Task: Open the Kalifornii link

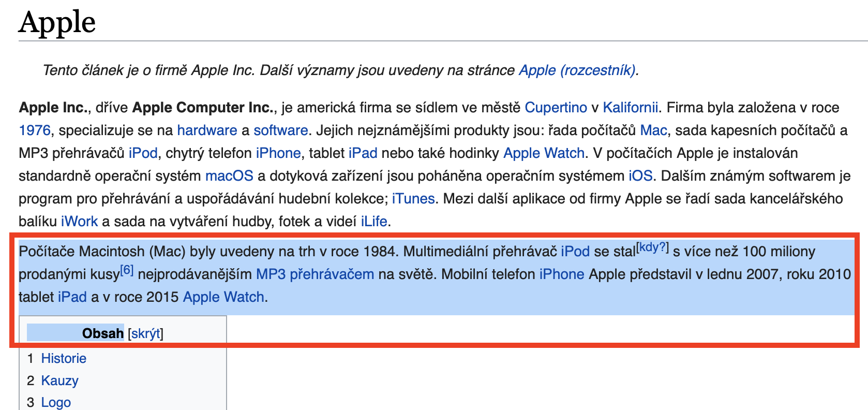Action: (x=631, y=108)
